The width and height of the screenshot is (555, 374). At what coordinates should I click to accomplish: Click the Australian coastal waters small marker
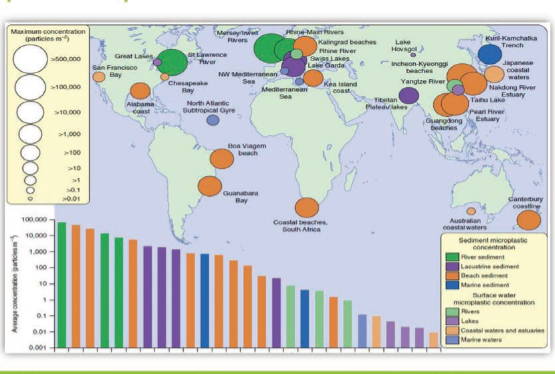pos(471,211)
